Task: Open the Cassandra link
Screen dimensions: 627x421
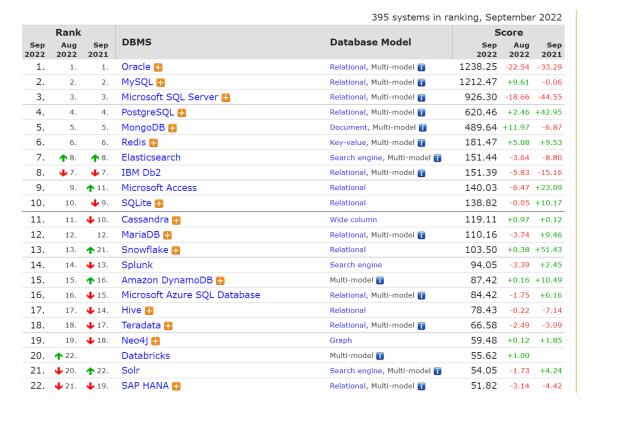Action: coord(145,219)
